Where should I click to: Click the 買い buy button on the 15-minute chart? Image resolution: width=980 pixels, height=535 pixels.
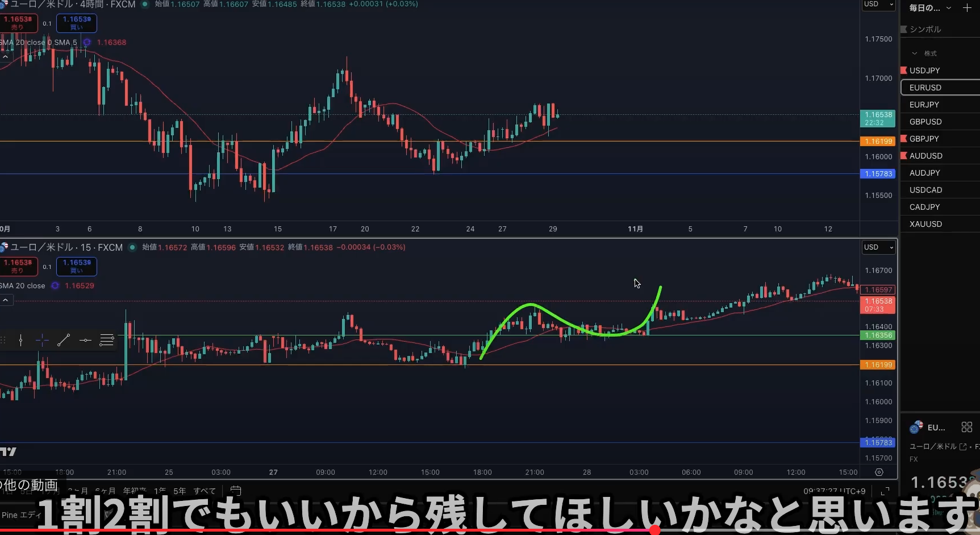coord(77,267)
